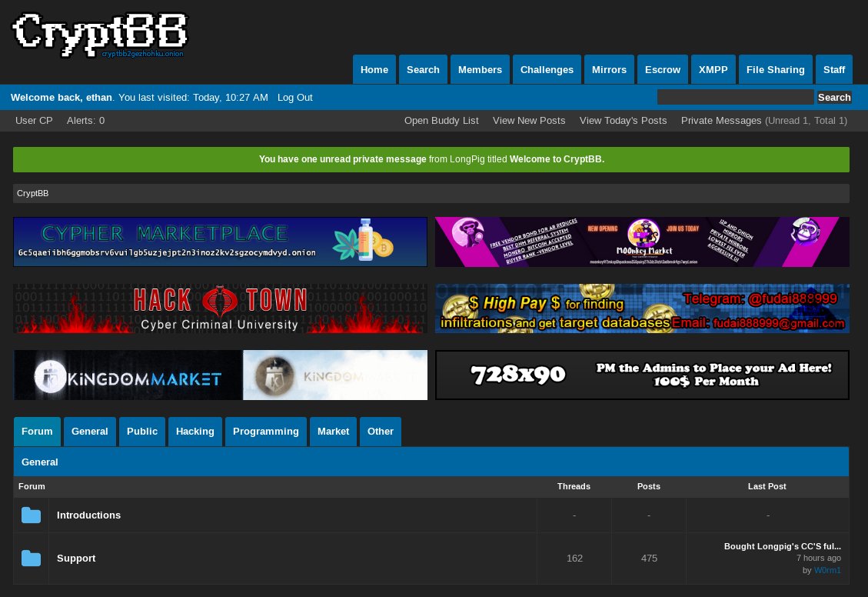The width and height of the screenshot is (868, 597).
Task: View New Posts
Action: pos(529,121)
